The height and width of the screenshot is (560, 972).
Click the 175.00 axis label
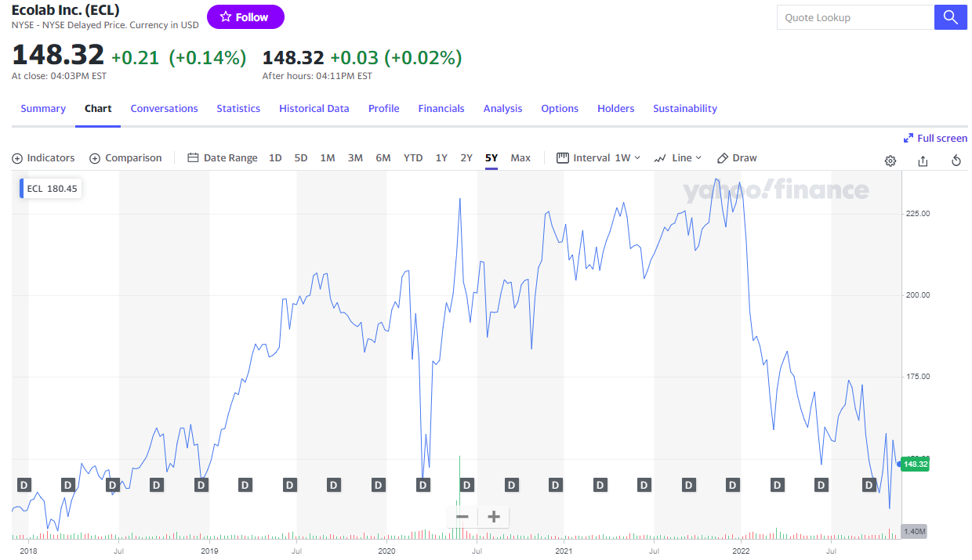click(919, 377)
